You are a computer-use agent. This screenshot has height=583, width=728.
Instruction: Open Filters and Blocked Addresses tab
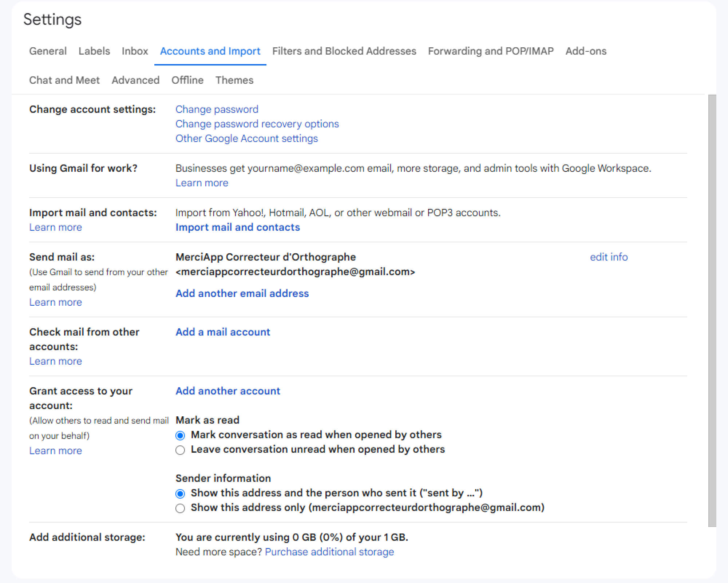pyautogui.click(x=344, y=51)
